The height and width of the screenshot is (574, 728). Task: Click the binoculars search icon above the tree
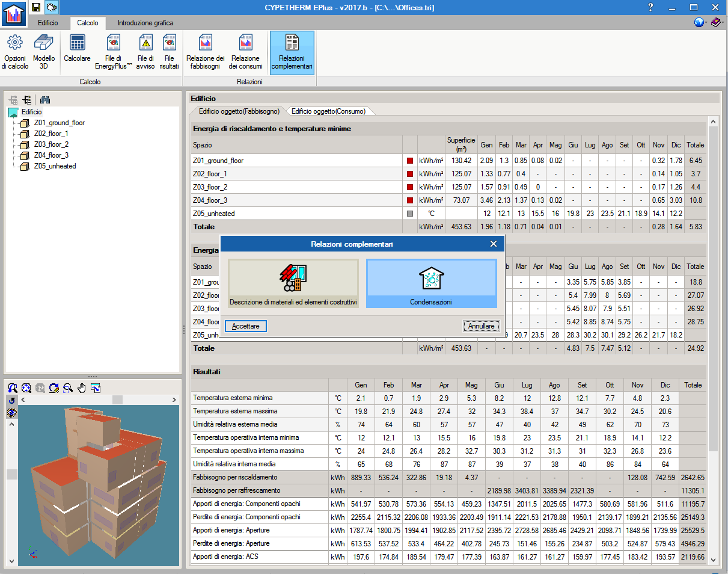[x=45, y=100]
